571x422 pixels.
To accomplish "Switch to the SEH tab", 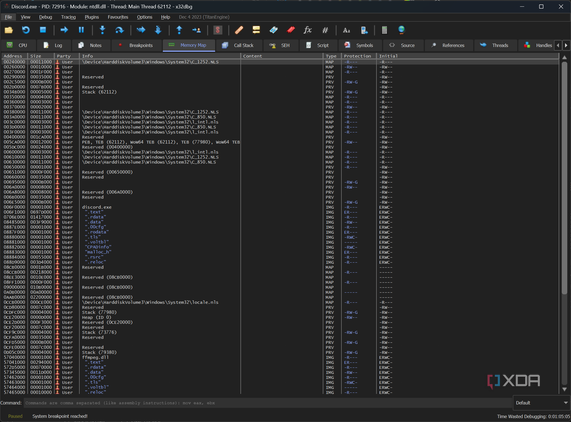I will point(280,45).
